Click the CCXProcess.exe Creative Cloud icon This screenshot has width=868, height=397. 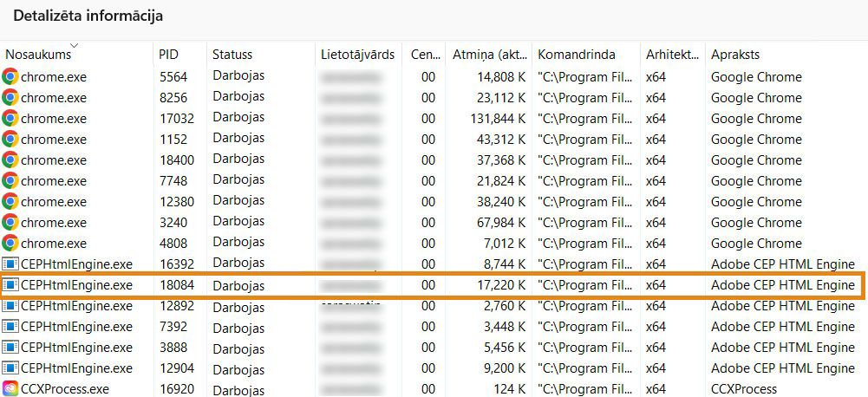[10, 388]
